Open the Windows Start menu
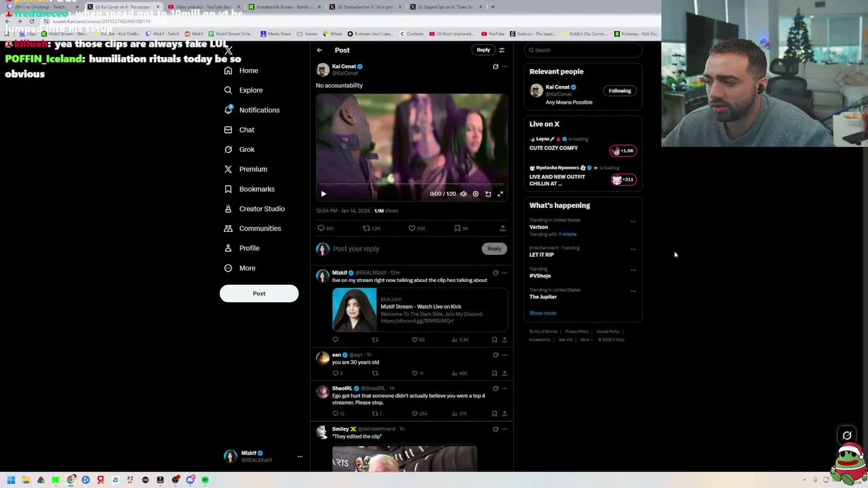Screen dimensions: 868x488 [x=11, y=480]
